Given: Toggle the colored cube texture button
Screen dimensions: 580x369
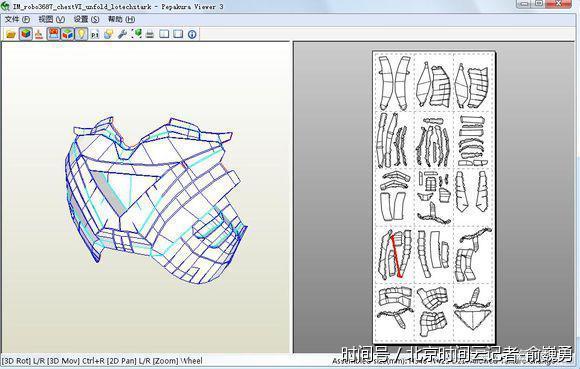Looking at the screenshot, I should click(x=26, y=34).
